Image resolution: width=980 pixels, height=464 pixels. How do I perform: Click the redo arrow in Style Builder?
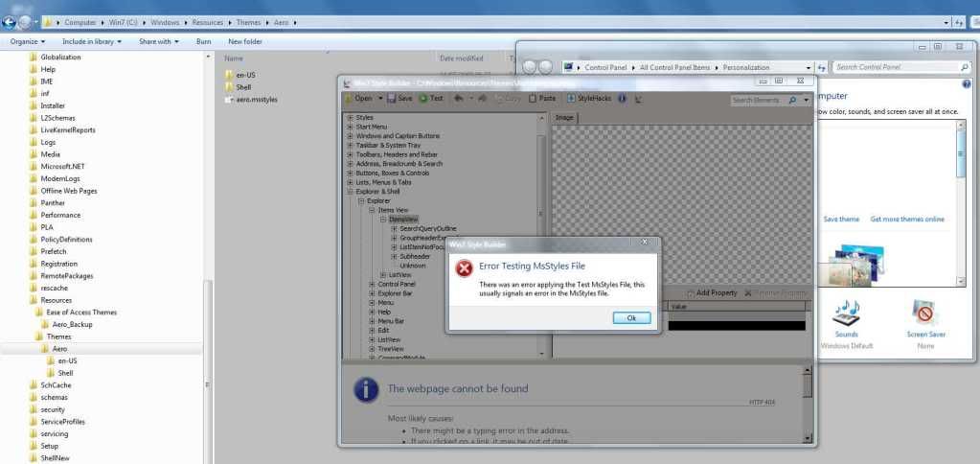click(482, 98)
